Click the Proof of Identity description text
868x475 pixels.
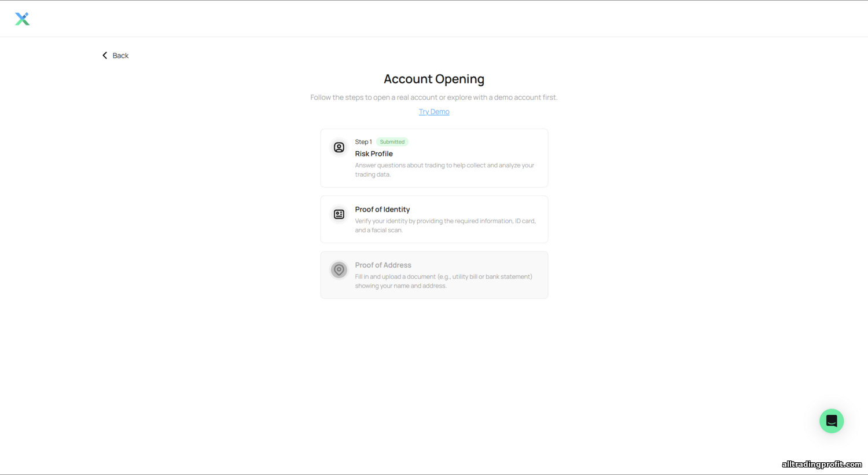tap(445, 225)
